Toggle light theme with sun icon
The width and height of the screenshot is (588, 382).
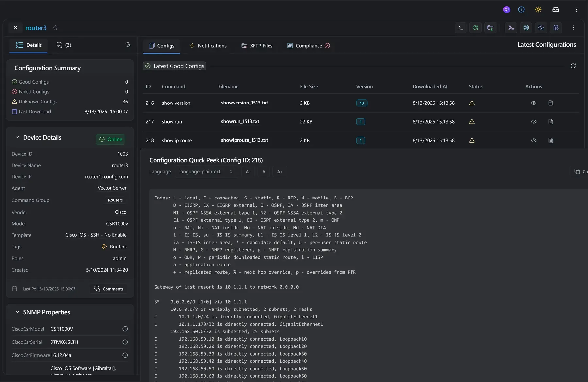pos(538,9)
